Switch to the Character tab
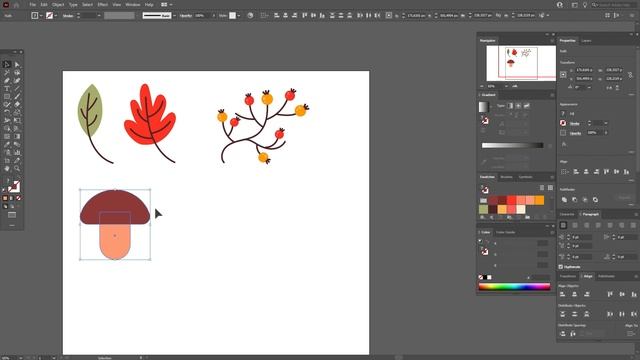This screenshot has height=360, width=640. [567, 214]
